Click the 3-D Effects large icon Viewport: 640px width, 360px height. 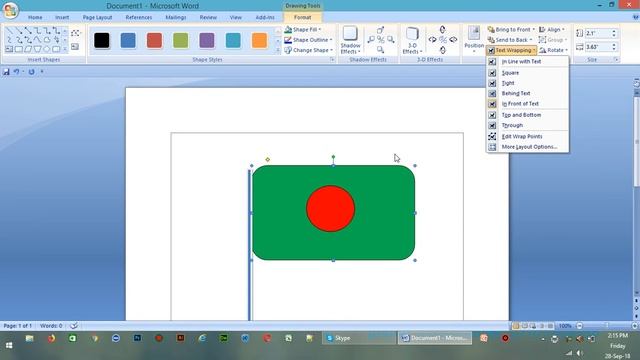point(412,34)
